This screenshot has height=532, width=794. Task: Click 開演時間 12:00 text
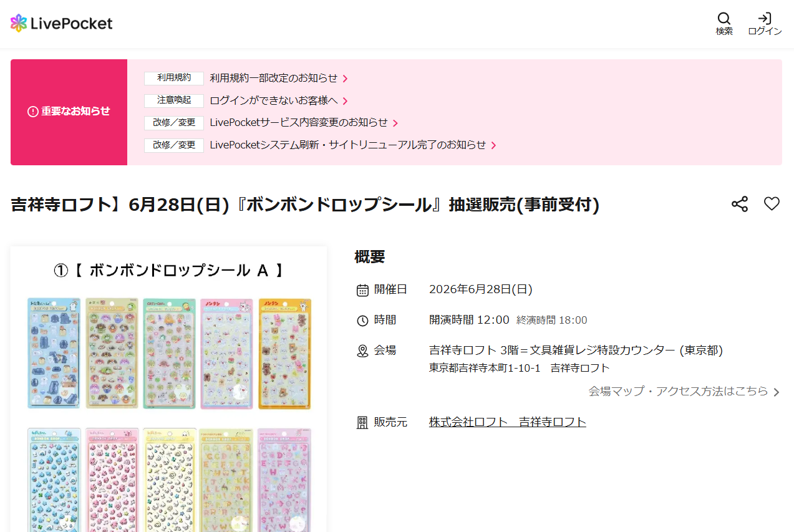469,320
